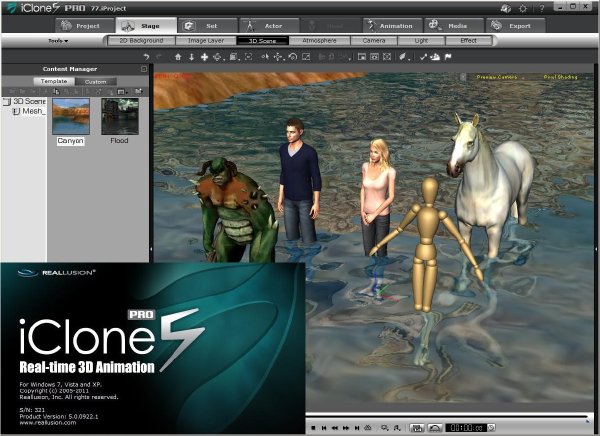600x436 pixels.
Task: Click the motion curve button left of the timecode
Action: coord(435,428)
